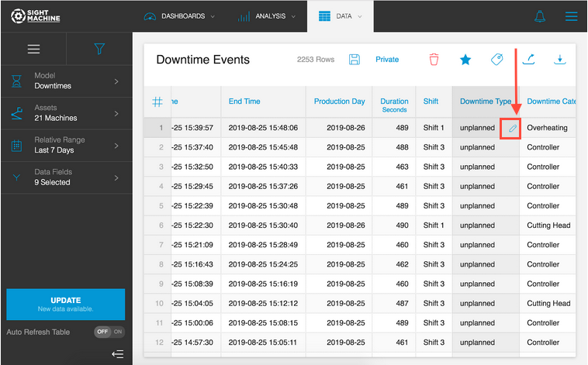The image size is (588, 365).
Task: Sort by End Time column
Action: 244,102
